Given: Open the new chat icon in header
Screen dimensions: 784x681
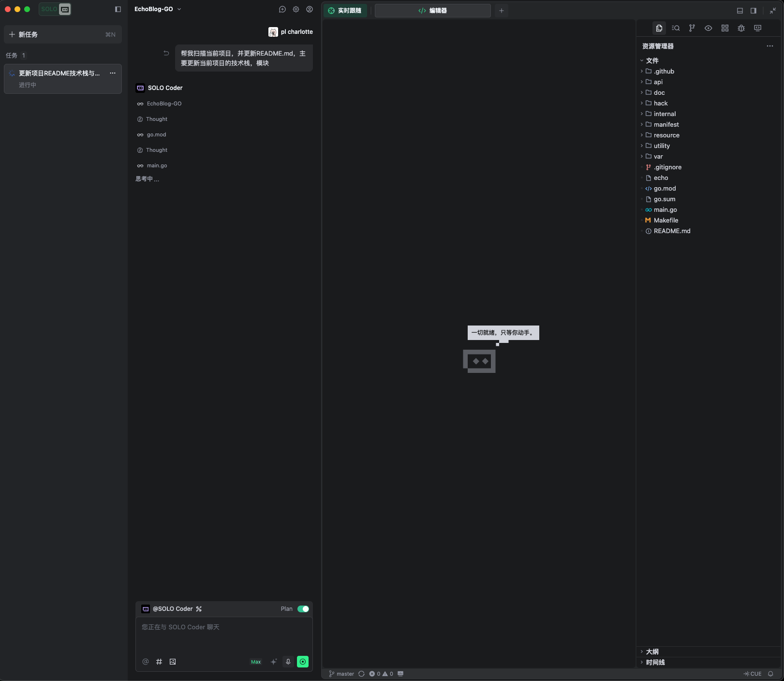Looking at the screenshot, I should [x=282, y=9].
